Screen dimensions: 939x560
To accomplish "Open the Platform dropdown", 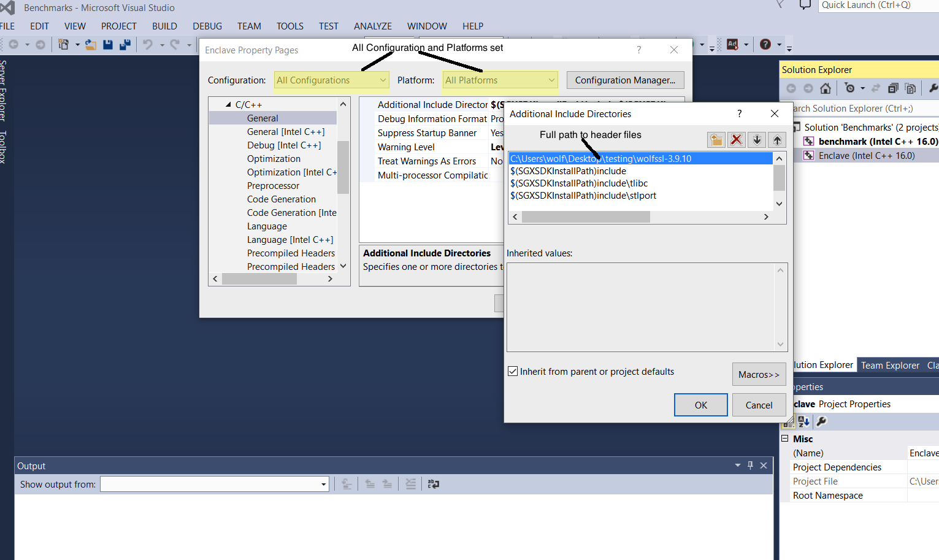I will [500, 80].
